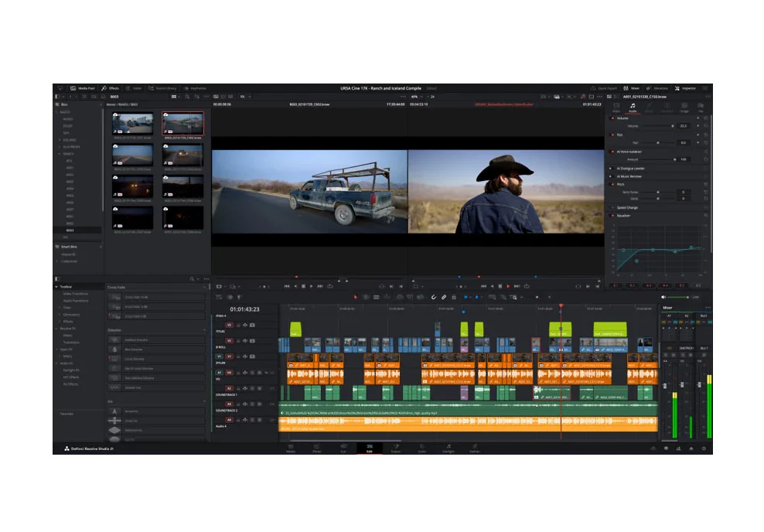Open the Keyframes panel
The image size is (764, 532).
(195, 88)
